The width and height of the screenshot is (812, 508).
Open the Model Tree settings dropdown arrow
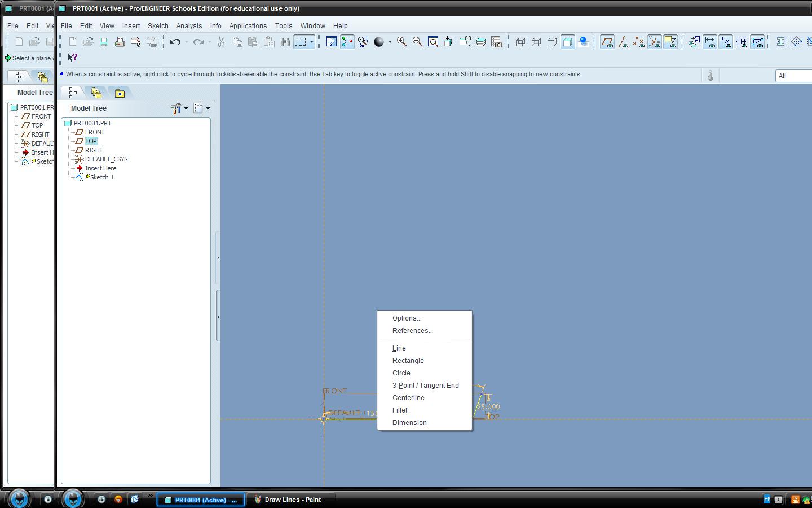186,108
